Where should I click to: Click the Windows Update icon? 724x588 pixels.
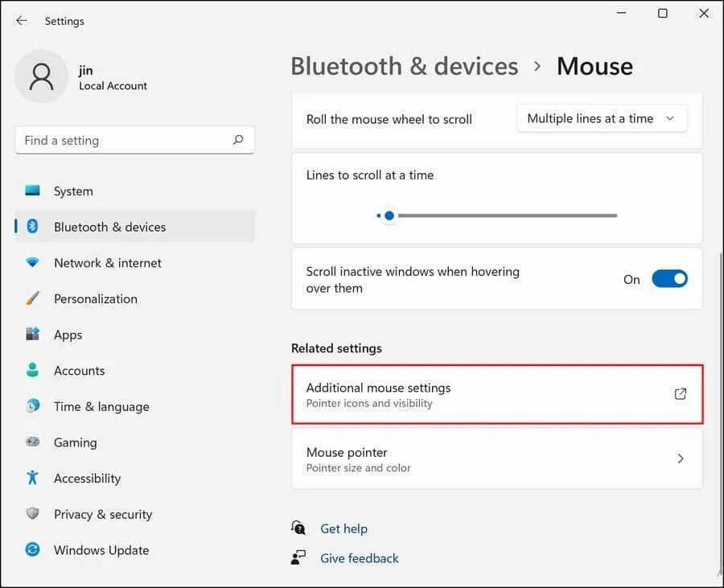tap(32, 550)
